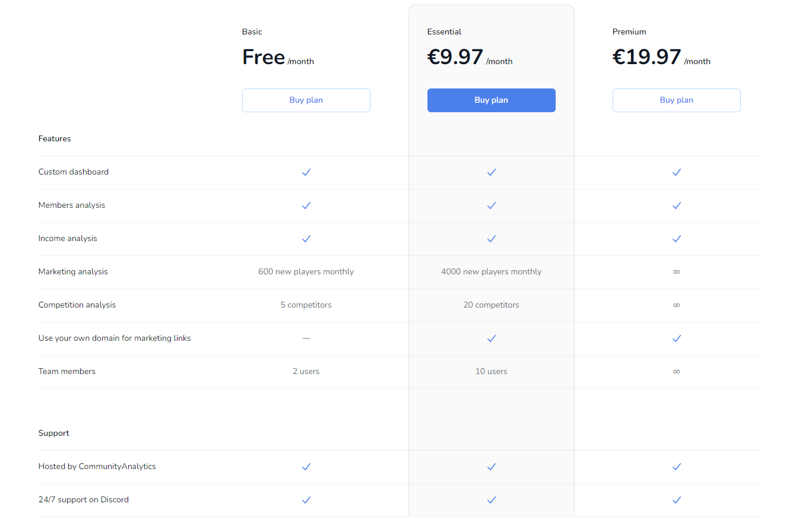Click Hosted by CommunityAnalytics checkmark in Basic column
The image size is (786, 532).
(x=306, y=467)
